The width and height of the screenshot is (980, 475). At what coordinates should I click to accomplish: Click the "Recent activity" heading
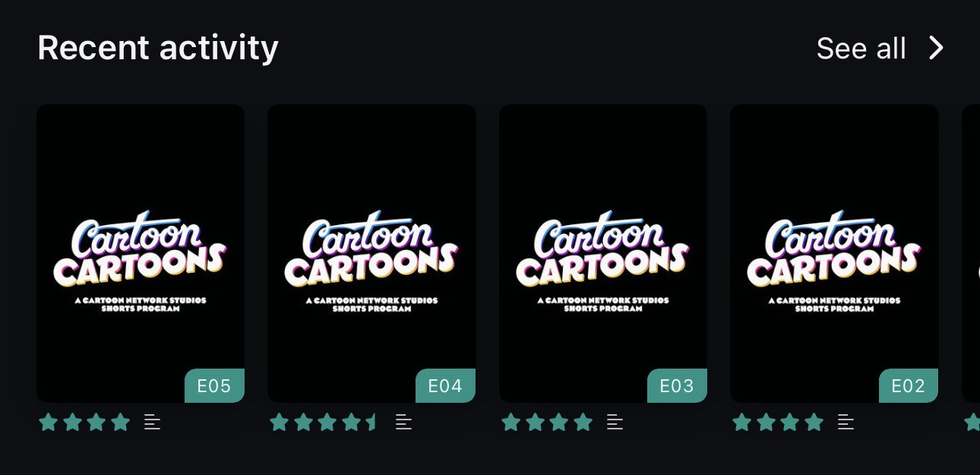coord(158,48)
